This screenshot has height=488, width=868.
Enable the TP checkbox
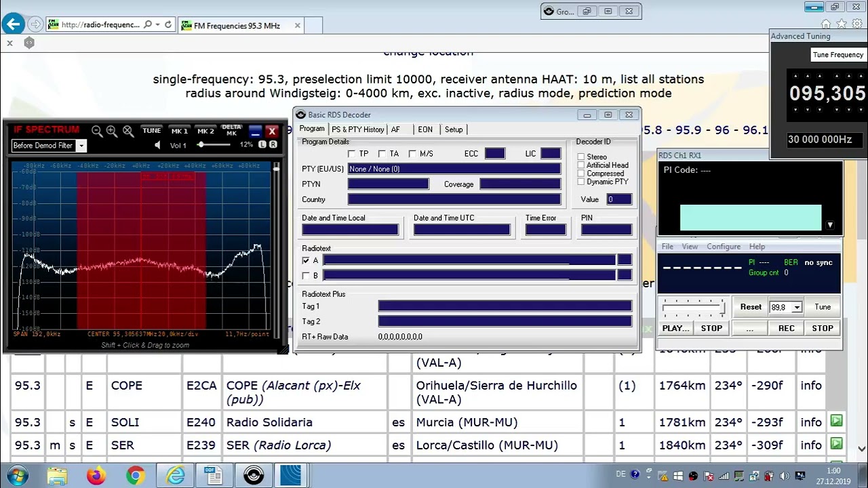[x=351, y=154]
